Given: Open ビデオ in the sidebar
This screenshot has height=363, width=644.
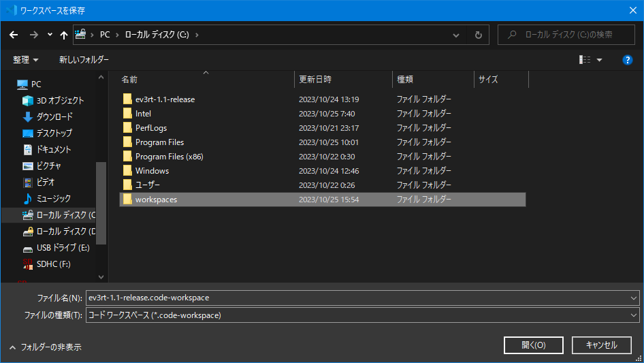Looking at the screenshot, I should [39, 182].
